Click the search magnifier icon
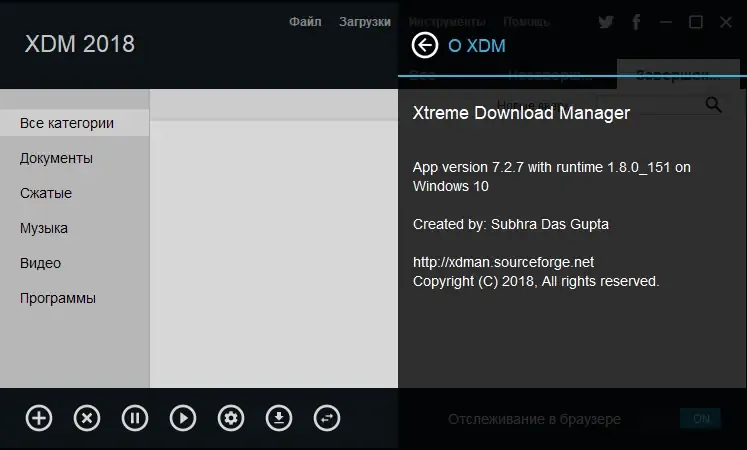Image resolution: width=747 pixels, height=450 pixels. pos(713,104)
